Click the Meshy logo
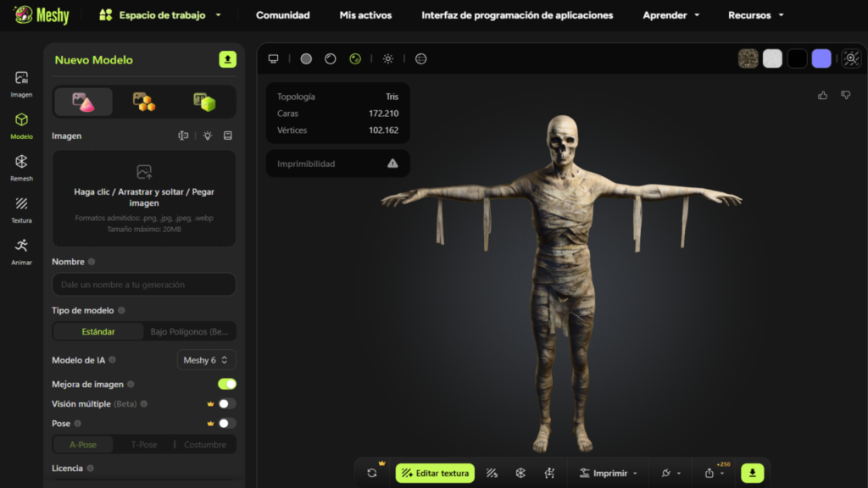 click(42, 15)
